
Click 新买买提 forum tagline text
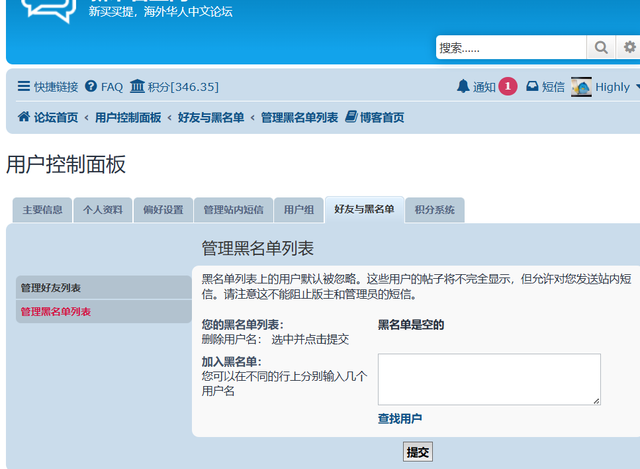tap(161, 11)
